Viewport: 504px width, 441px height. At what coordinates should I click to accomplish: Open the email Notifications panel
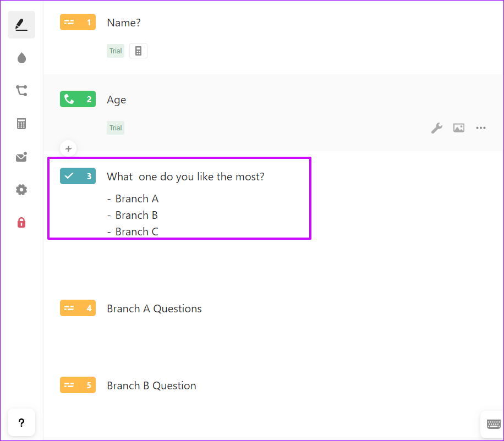point(21,157)
